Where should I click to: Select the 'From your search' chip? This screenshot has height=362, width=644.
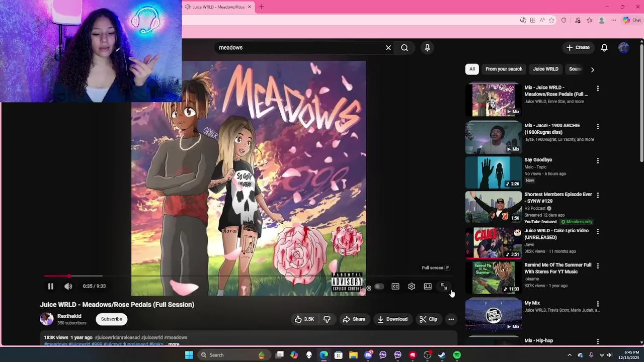tap(504, 69)
